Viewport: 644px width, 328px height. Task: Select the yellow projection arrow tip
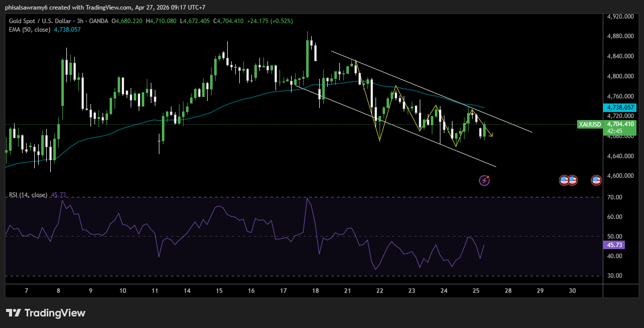tap(492, 134)
